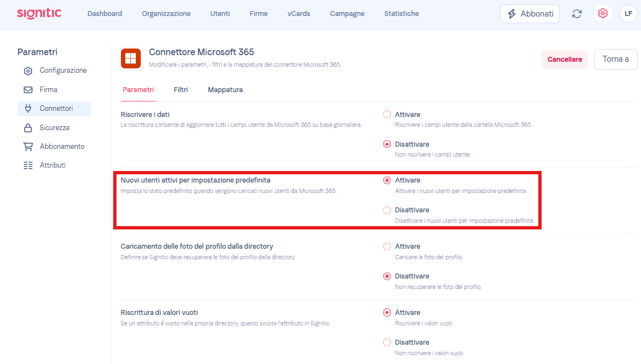This screenshot has height=364, width=641.
Task: Click the red Cancellare button
Action: pyautogui.click(x=565, y=60)
